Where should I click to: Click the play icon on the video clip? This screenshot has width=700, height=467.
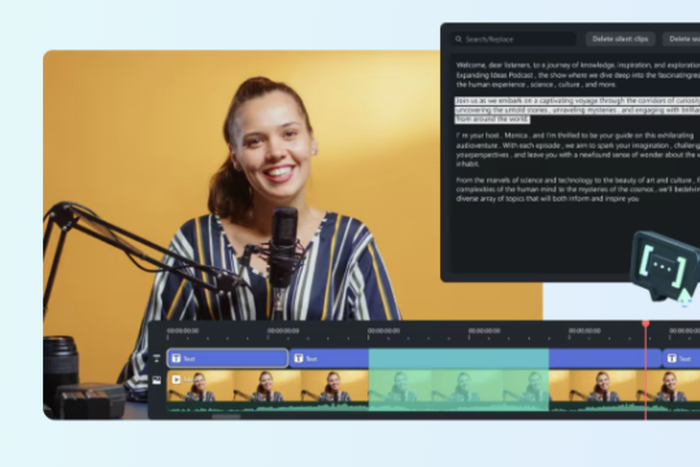[176, 379]
